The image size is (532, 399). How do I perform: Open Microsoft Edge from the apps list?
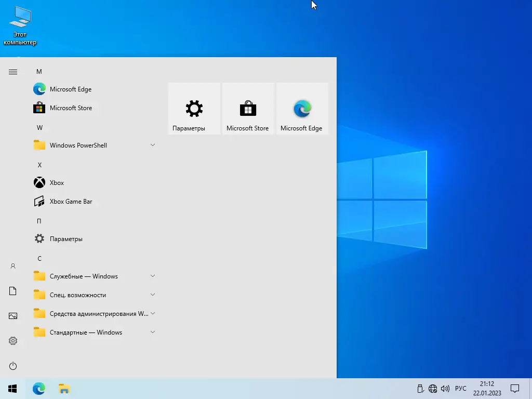95,89
